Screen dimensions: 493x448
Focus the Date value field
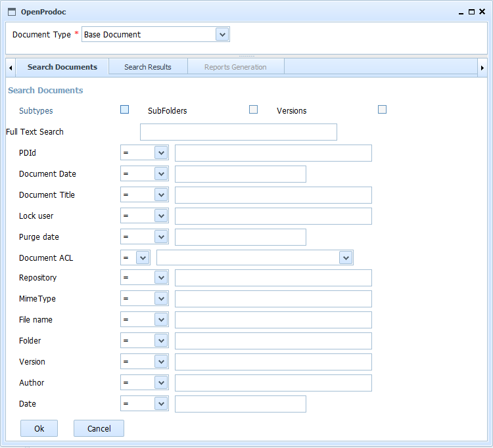[241, 404]
